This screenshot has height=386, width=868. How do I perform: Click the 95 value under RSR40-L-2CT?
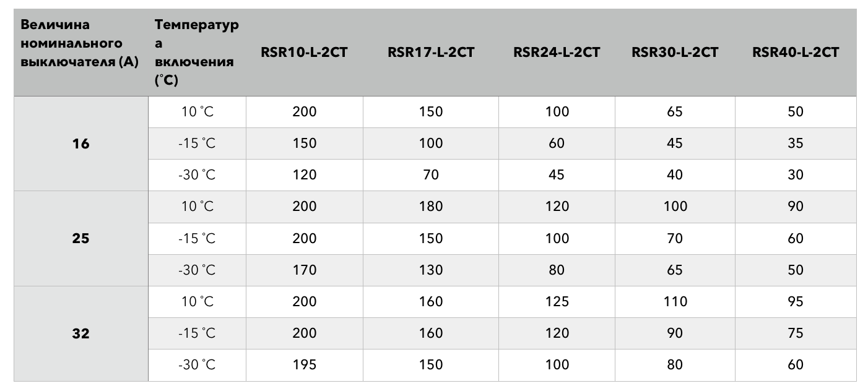[796, 301]
